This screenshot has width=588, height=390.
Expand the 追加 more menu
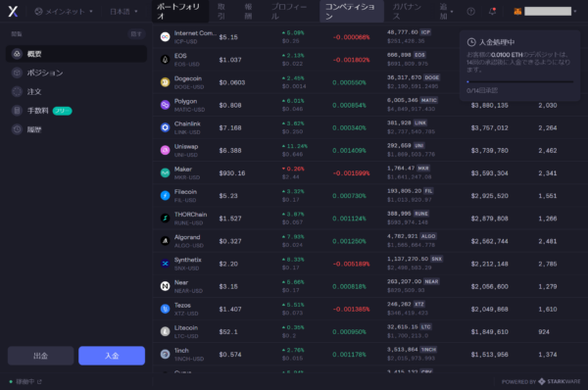click(446, 12)
